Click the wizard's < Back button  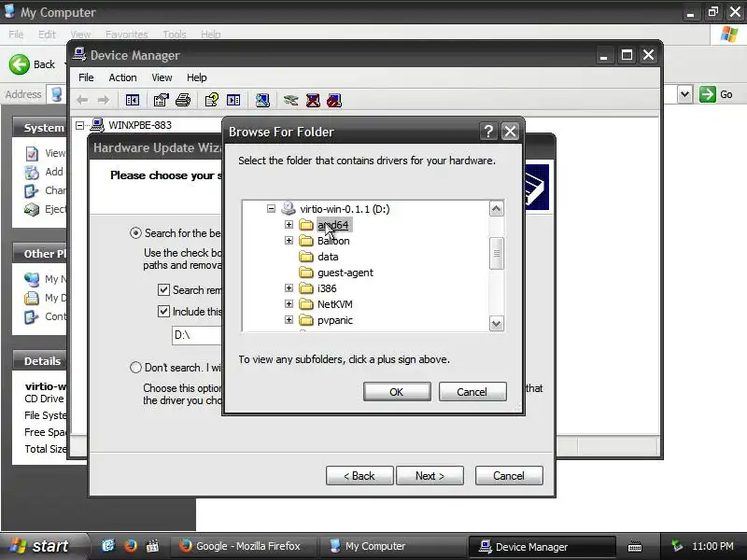pyautogui.click(x=359, y=476)
